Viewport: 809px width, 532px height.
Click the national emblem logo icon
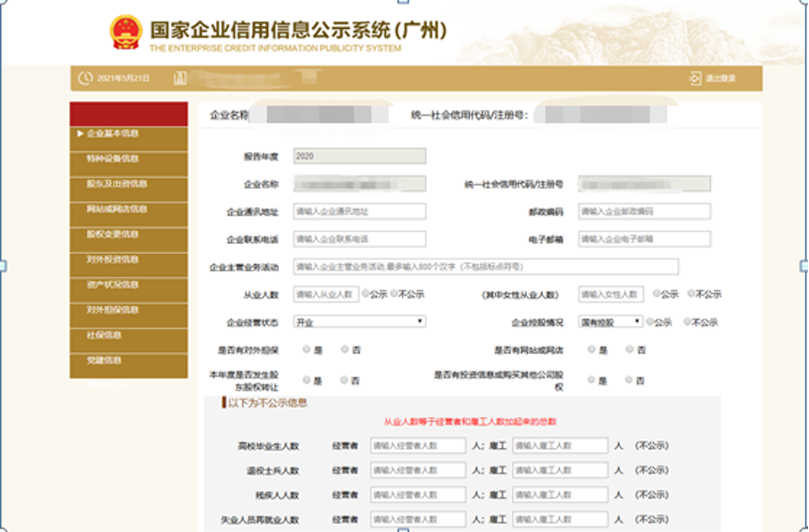pos(125,32)
